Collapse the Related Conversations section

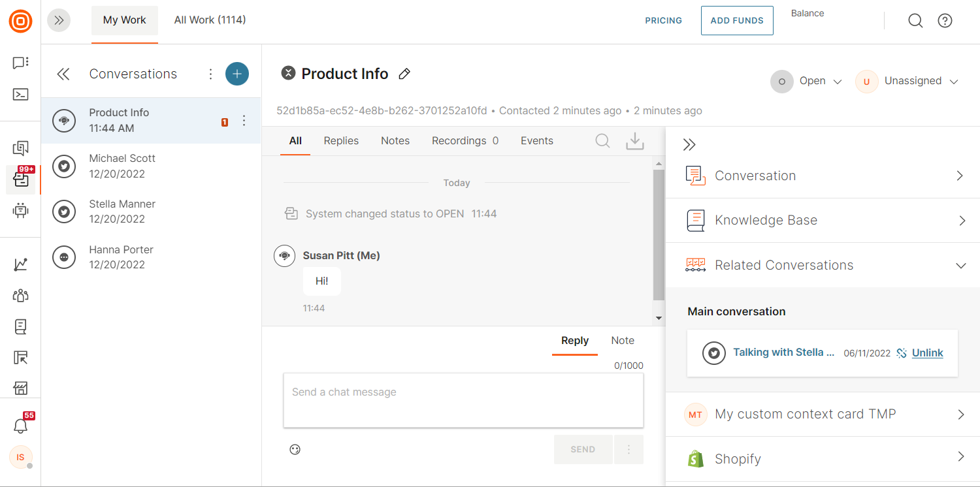pos(960,266)
